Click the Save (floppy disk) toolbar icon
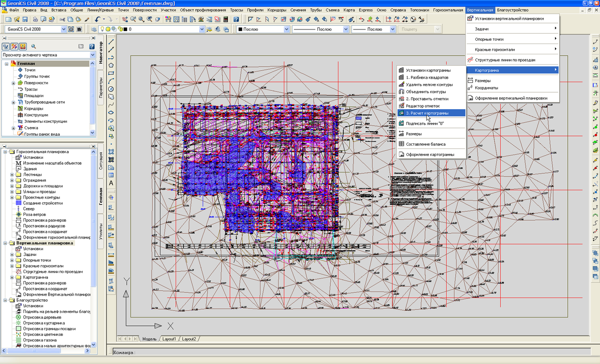 click(25, 19)
